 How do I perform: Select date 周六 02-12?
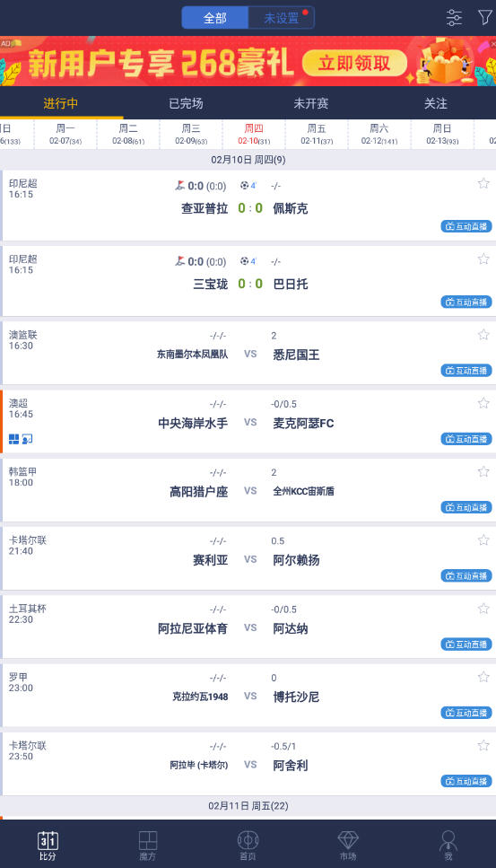pos(379,134)
